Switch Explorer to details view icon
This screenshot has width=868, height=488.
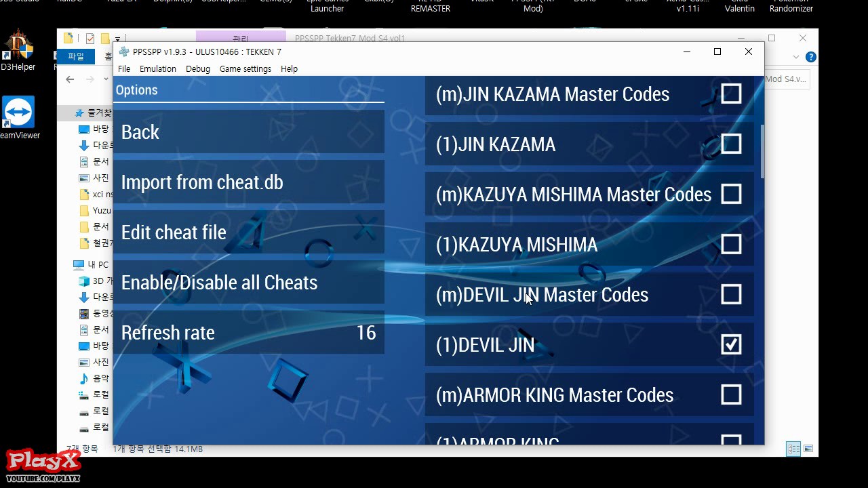pos(793,449)
